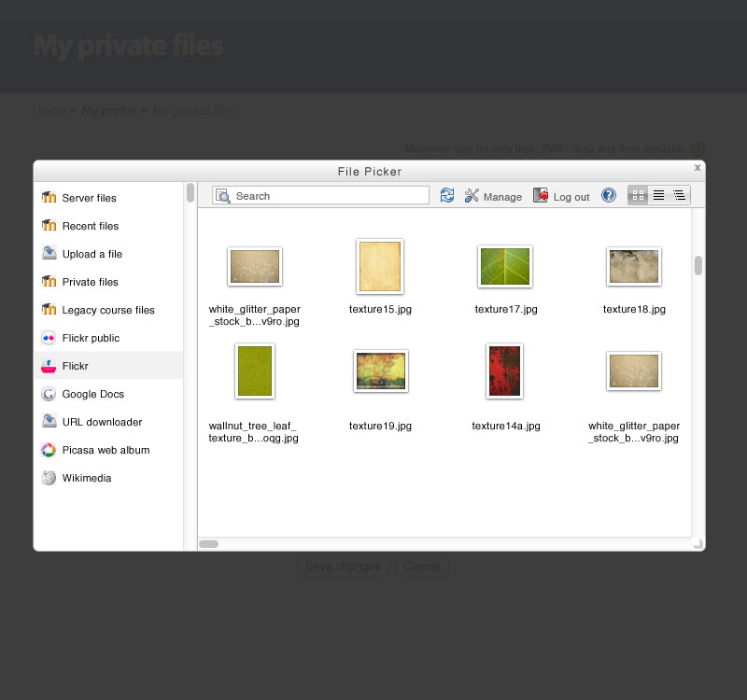Image resolution: width=747 pixels, height=700 pixels.
Task: Click Cancel button behind the dialog
Action: click(x=422, y=567)
